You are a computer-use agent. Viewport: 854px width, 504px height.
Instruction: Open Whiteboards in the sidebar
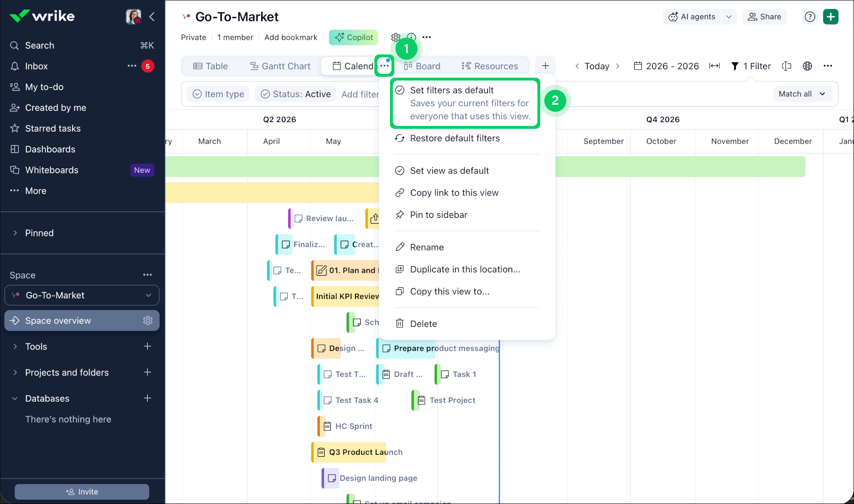point(52,170)
